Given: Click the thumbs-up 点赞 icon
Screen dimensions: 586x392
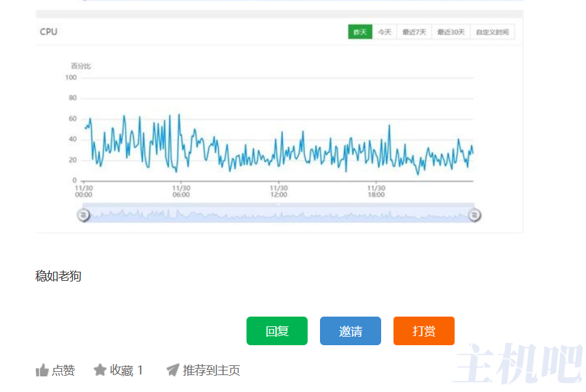Looking at the screenshot, I should point(42,371).
